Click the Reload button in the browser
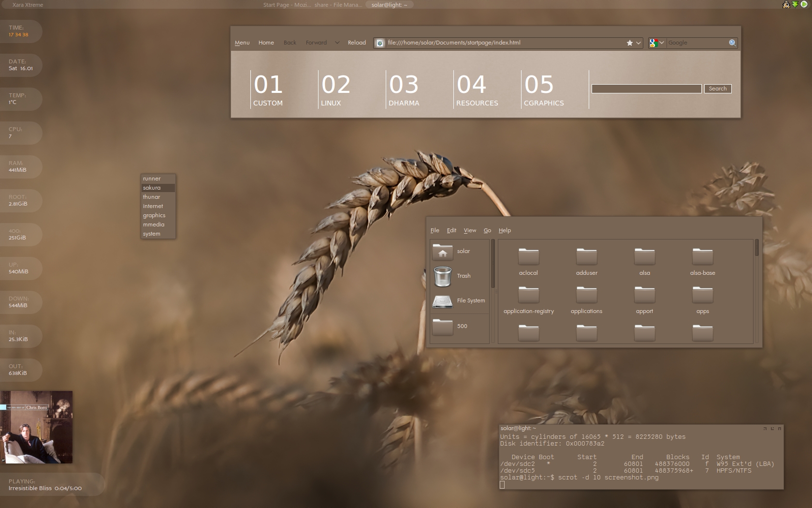This screenshot has height=508, width=812. click(357, 43)
